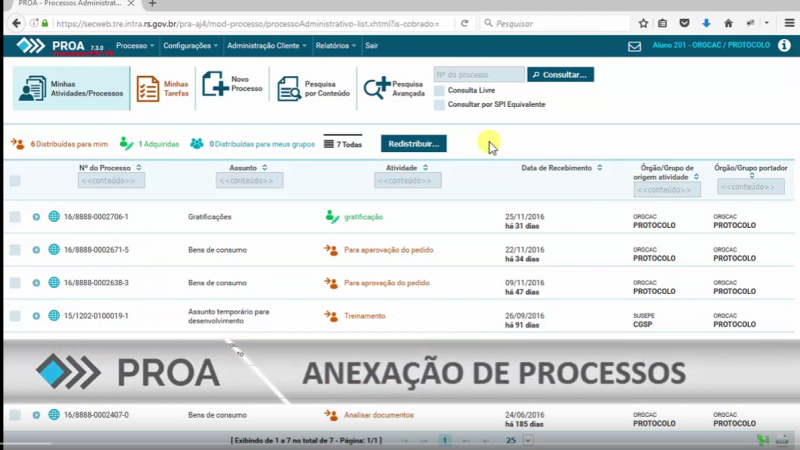Viewport: 800px width, 450px height.
Task: Go to browser home page
Action: (728, 23)
